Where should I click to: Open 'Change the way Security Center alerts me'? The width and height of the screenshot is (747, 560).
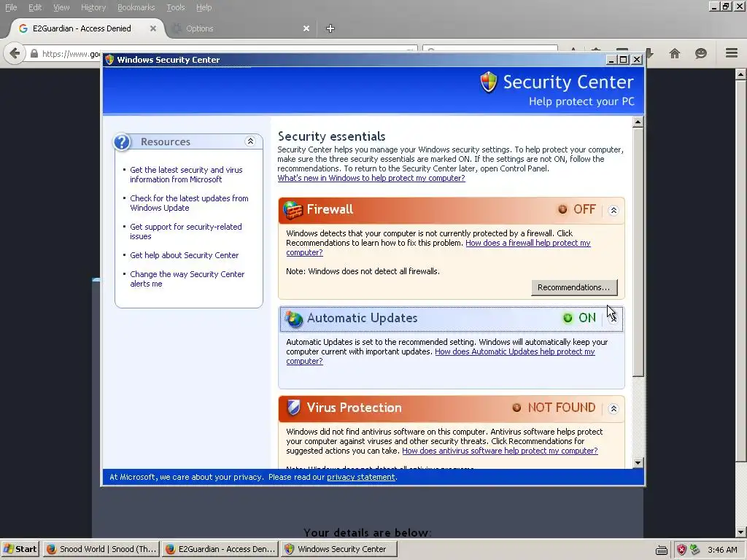point(187,279)
